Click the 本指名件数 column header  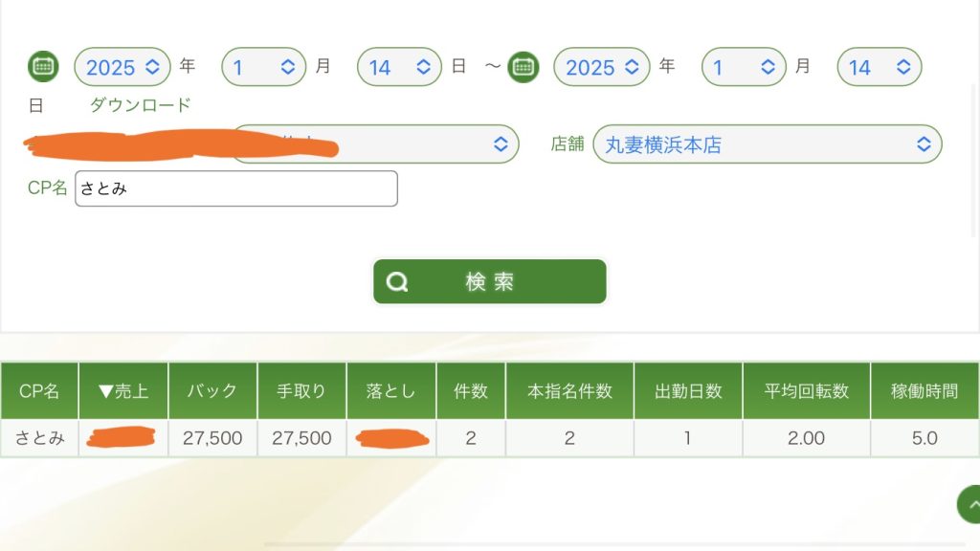[x=569, y=390]
